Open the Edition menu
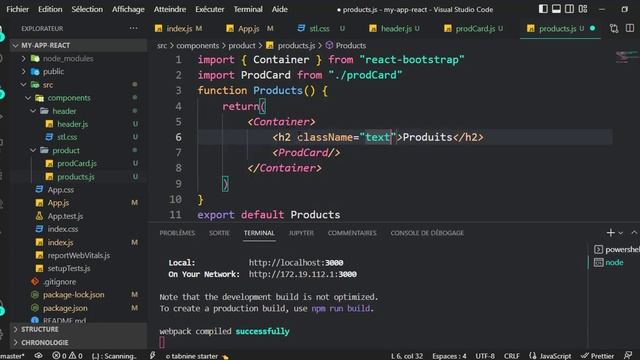 tap(50, 9)
